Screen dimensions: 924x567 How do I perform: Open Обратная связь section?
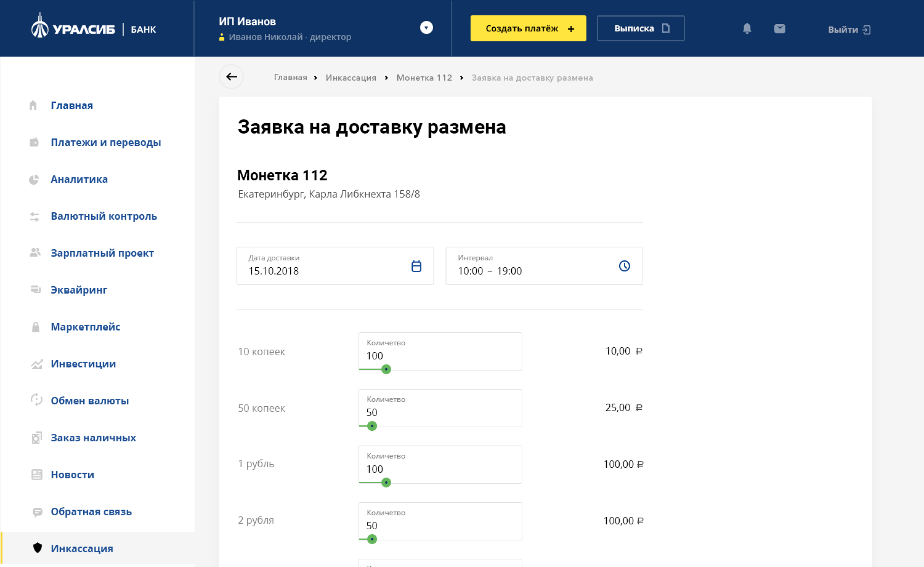coord(91,512)
